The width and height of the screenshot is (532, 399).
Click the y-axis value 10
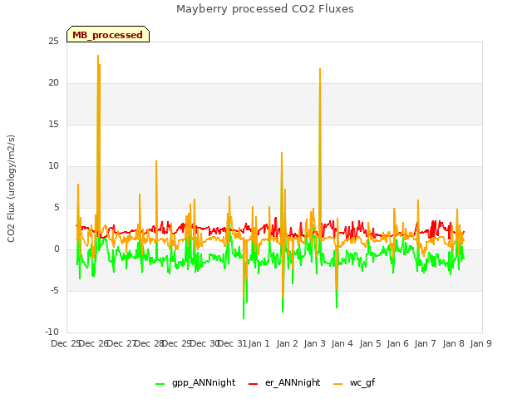[x=53, y=166]
